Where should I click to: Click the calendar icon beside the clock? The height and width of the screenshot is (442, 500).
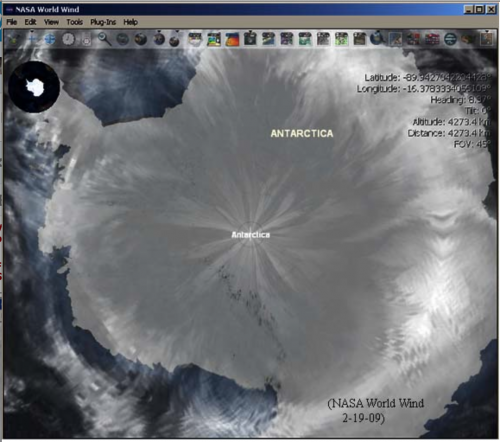coord(86,40)
